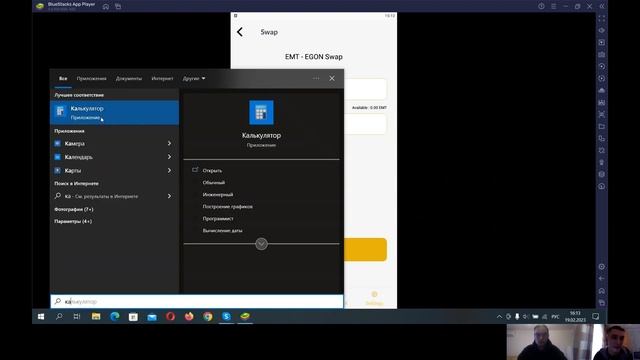Choose Обычный calculator mode
The image size is (640, 360).
pyautogui.click(x=213, y=182)
